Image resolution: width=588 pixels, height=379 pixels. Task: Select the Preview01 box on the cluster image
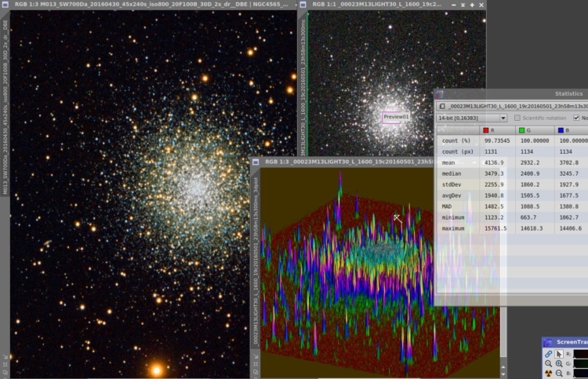[x=395, y=117]
